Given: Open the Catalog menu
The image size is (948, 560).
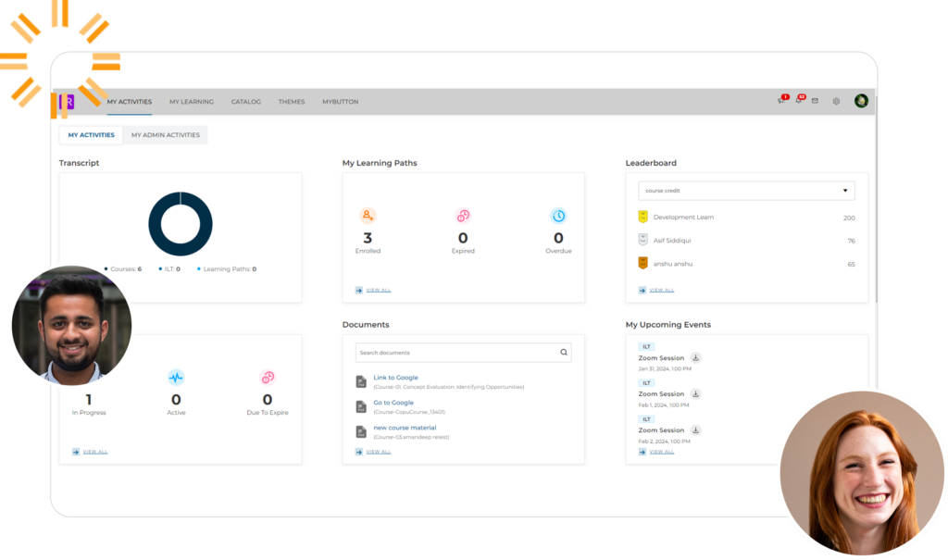Looking at the screenshot, I should point(245,102).
